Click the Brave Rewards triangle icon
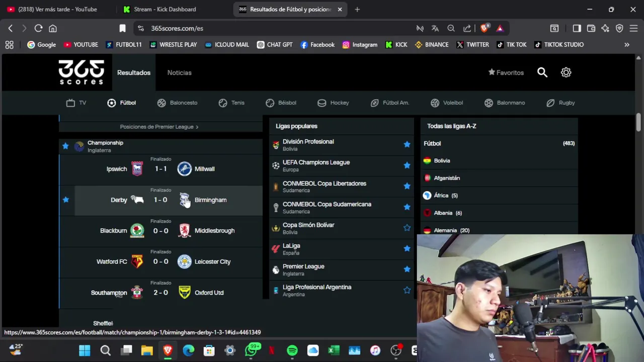Image resolution: width=644 pixels, height=362 pixels. 500,28
